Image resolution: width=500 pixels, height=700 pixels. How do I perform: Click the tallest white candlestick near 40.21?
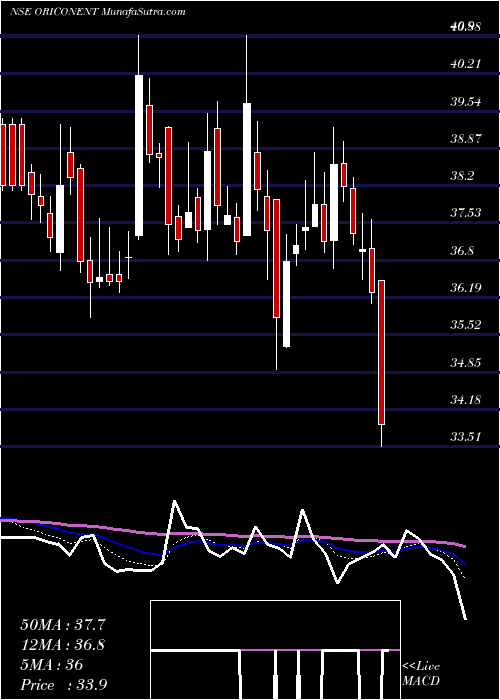(139, 155)
